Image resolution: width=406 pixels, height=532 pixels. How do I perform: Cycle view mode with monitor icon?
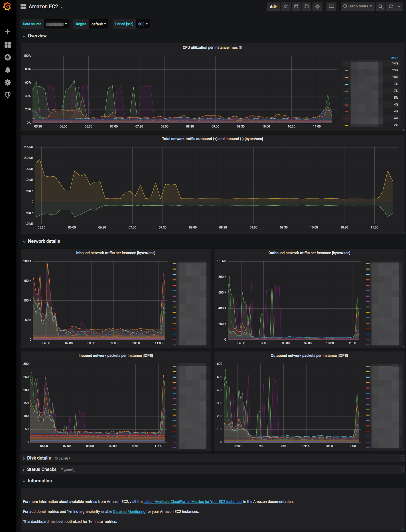pyautogui.click(x=331, y=6)
